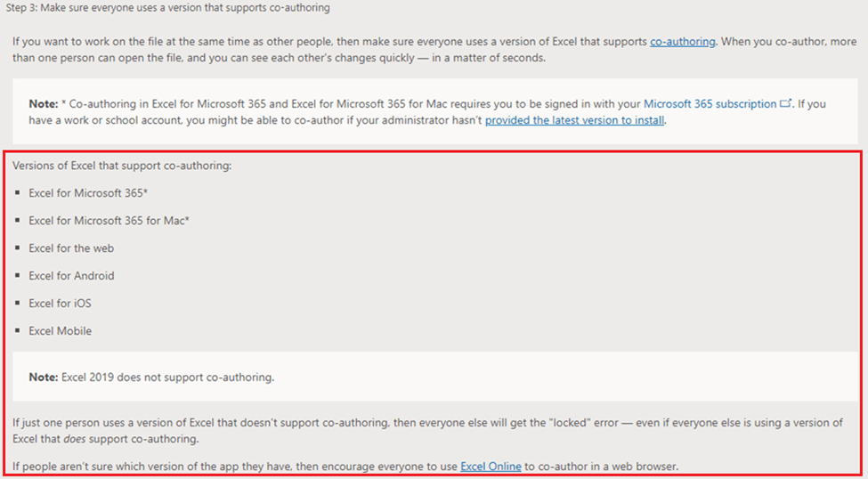The height and width of the screenshot is (479, 868).
Task: Open the Microsoft 365 subscription link
Action: coord(710,103)
